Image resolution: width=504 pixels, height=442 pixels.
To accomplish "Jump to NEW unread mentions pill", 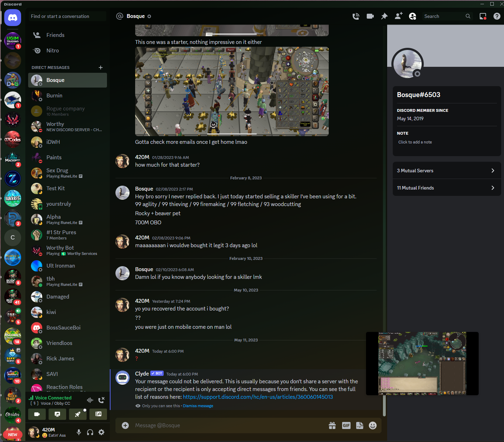I will pos(13,435).
